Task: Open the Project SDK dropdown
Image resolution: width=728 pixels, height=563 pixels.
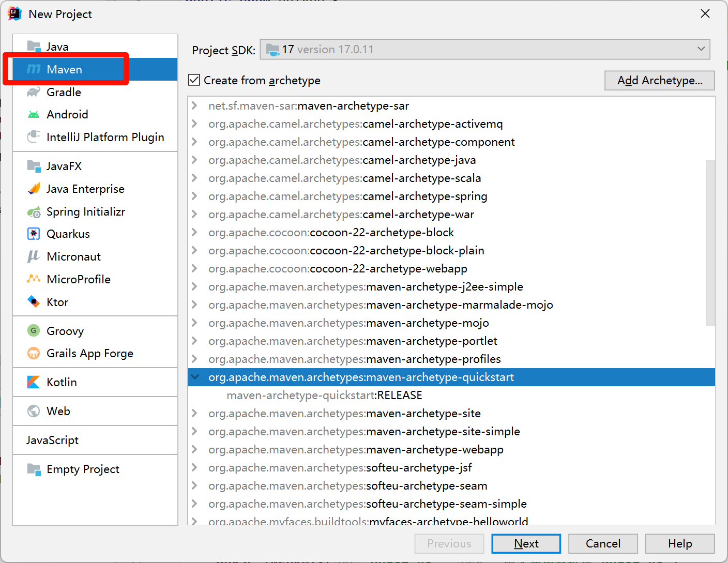Action: tap(485, 50)
